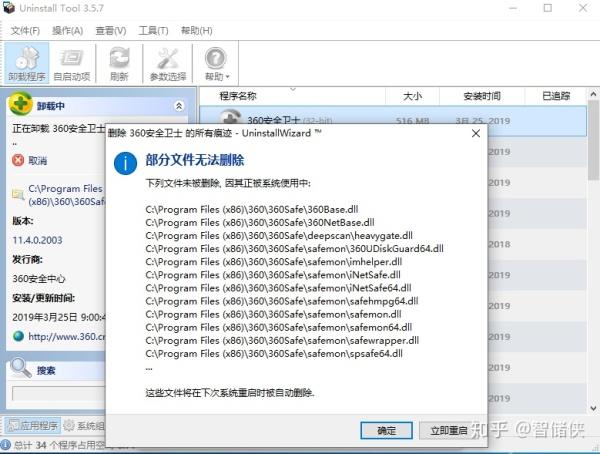
Task: Open 参数选择 preferences toolbar icon
Action: pyautogui.click(x=168, y=64)
